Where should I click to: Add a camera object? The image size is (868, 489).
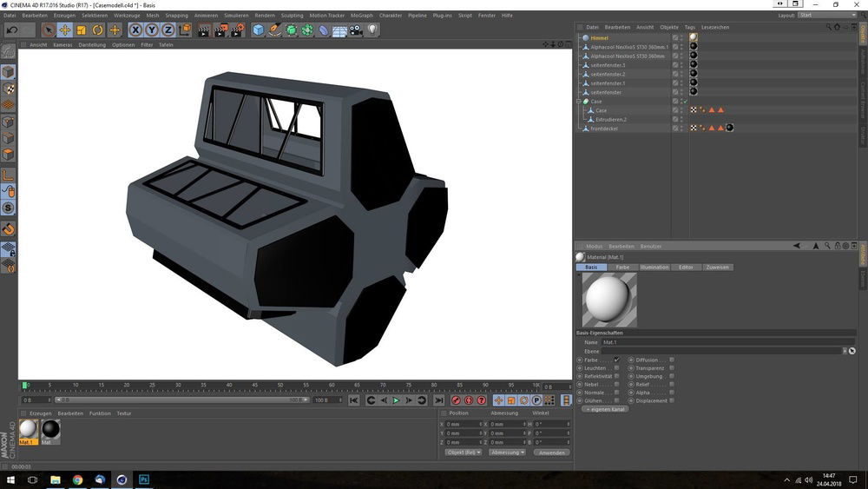[356, 30]
